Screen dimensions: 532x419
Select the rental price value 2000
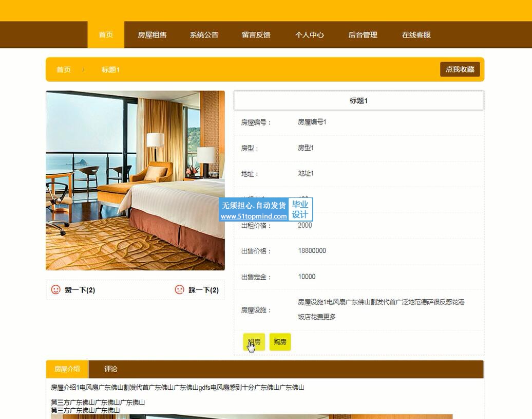[x=305, y=225]
